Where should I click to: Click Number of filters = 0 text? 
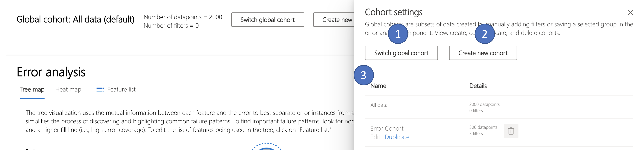point(171,25)
